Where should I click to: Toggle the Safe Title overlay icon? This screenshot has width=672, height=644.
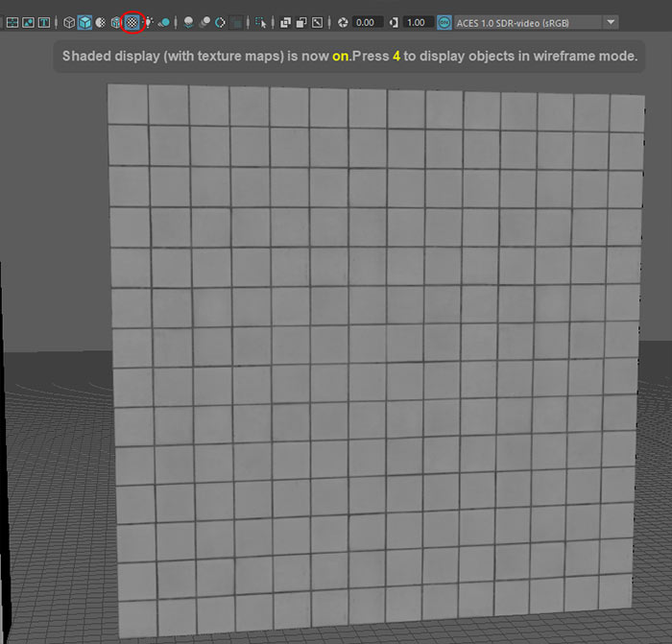[43, 21]
